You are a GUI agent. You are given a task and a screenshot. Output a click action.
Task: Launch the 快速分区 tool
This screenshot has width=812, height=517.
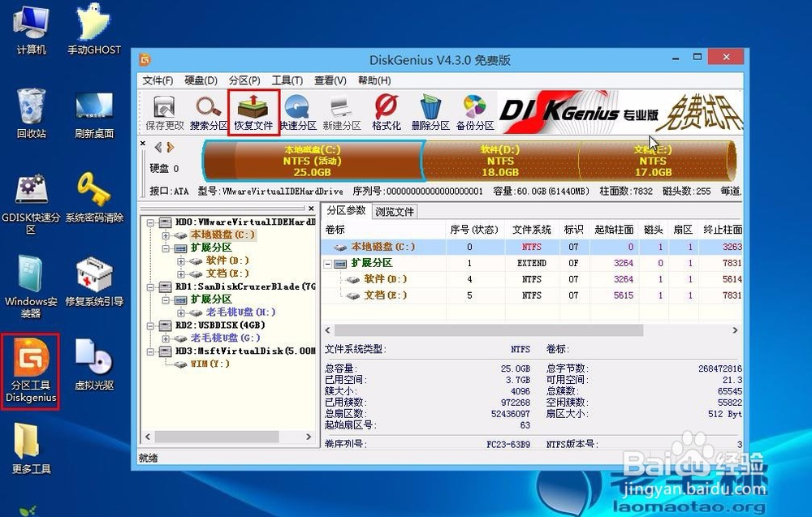pos(298,113)
